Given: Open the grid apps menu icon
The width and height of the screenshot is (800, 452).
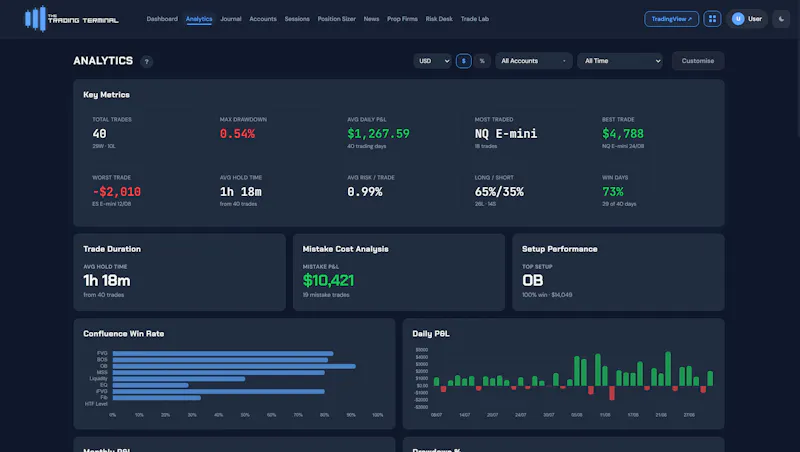Looking at the screenshot, I should tap(712, 19).
